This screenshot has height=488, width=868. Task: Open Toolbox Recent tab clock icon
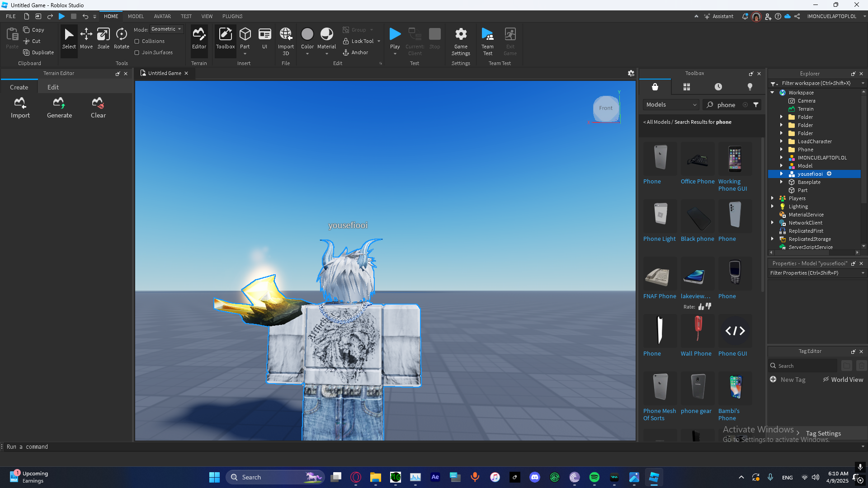coord(718,87)
